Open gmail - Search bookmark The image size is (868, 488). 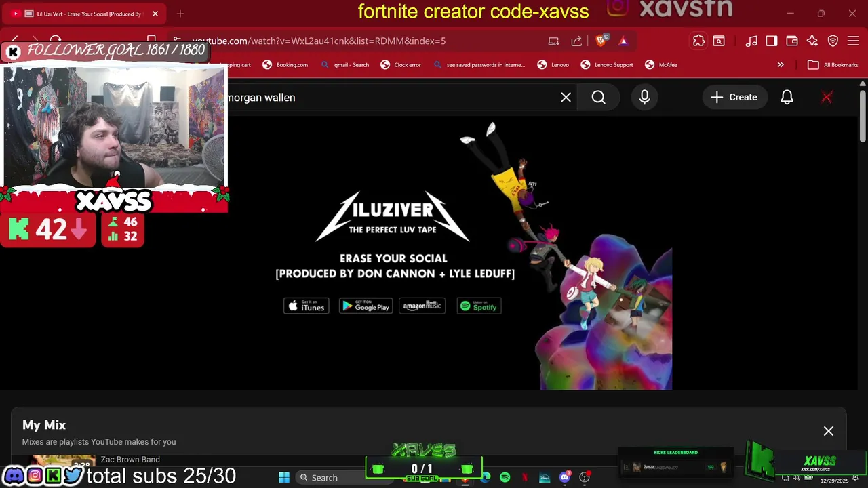pos(344,65)
